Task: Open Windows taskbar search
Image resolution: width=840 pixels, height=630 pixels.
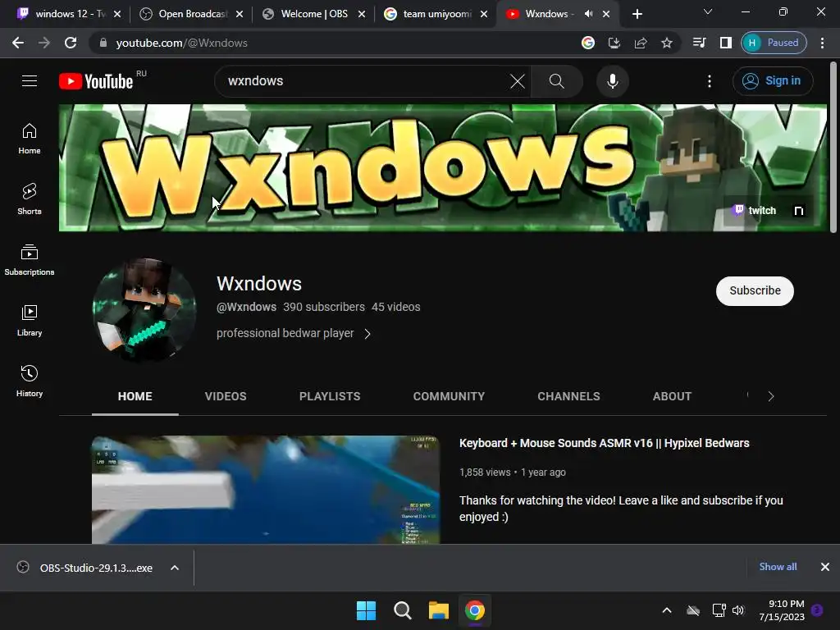Action: point(402,610)
